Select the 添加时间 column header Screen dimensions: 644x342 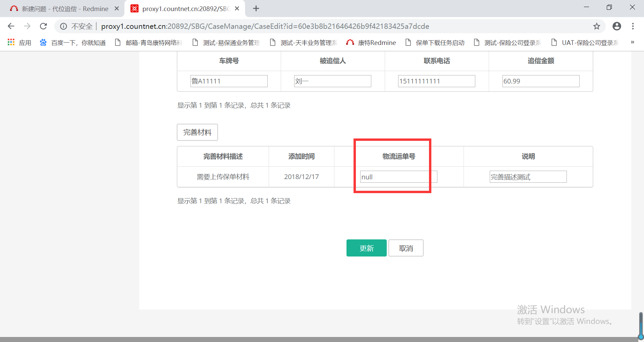(302, 157)
